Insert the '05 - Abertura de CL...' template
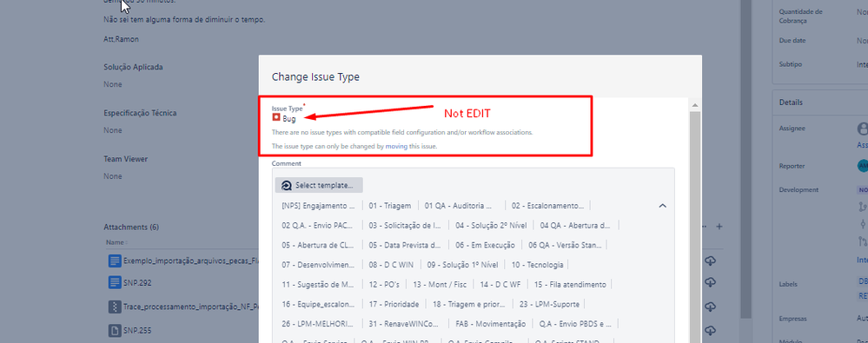868x343 pixels. 318,245
